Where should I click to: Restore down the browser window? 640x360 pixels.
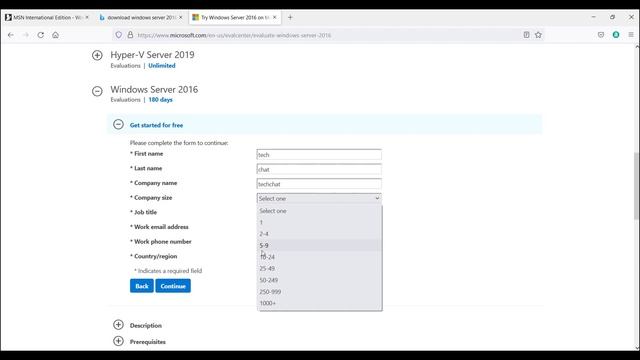[x=612, y=17]
